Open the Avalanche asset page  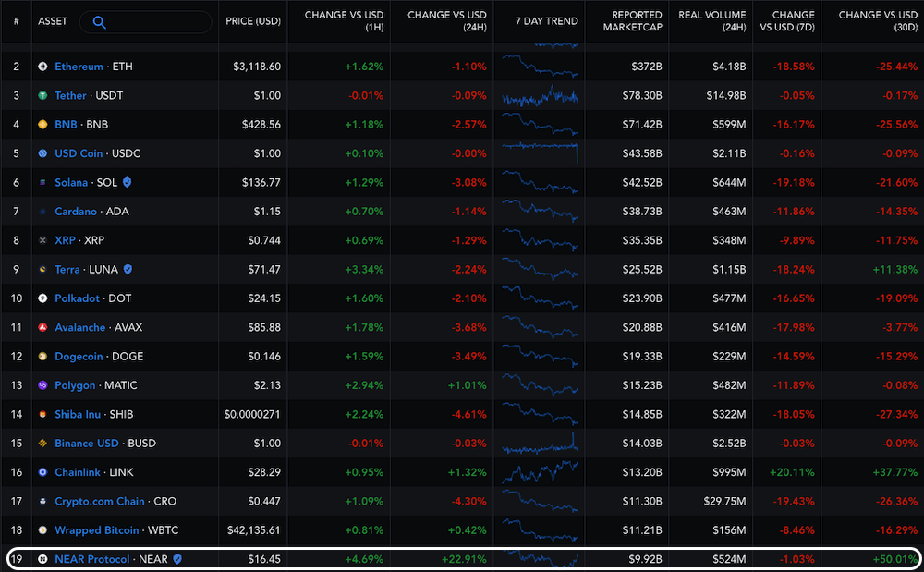tap(80, 327)
